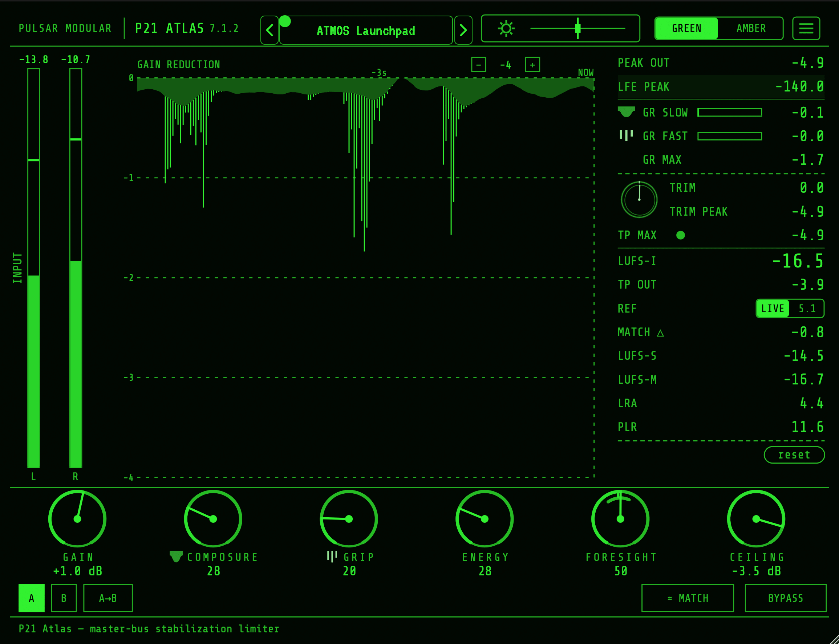
Task: Click the PLR value 11.6
Action: click(807, 427)
